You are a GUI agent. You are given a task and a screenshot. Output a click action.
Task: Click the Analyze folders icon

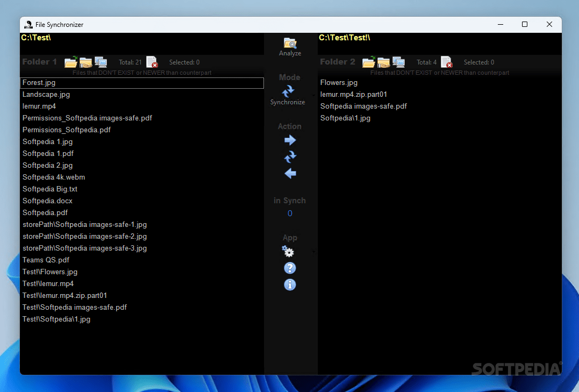[290, 44]
